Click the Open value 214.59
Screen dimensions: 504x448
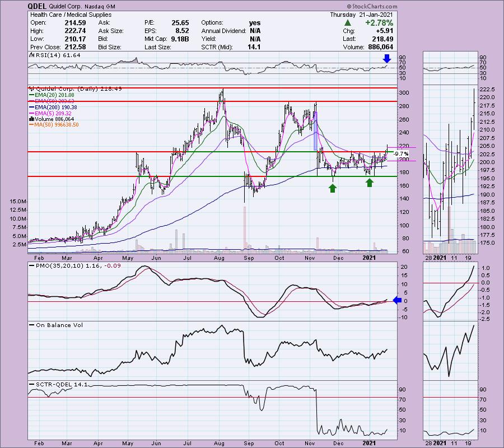pos(76,23)
